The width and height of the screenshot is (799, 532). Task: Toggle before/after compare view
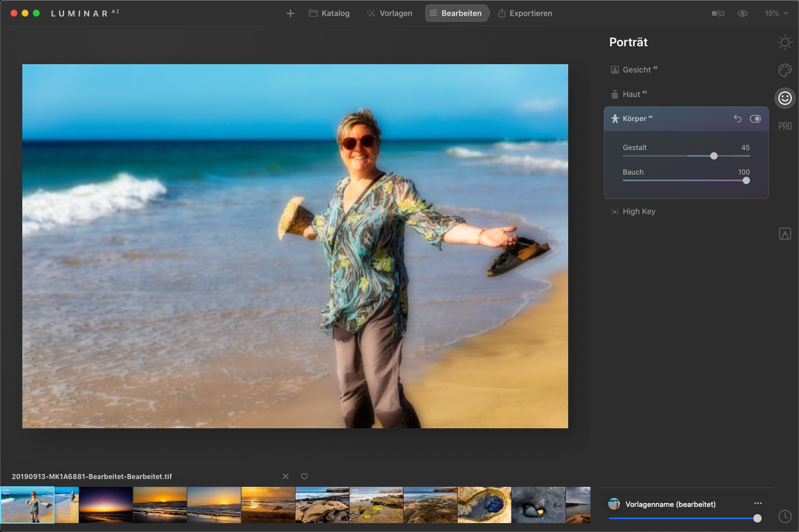tap(718, 13)
